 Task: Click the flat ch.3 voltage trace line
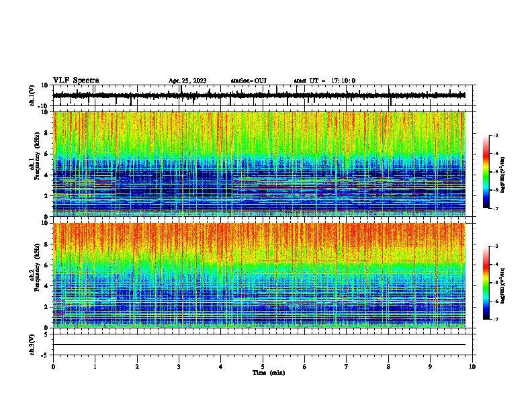pyautogui.click(x=259, y=345)
